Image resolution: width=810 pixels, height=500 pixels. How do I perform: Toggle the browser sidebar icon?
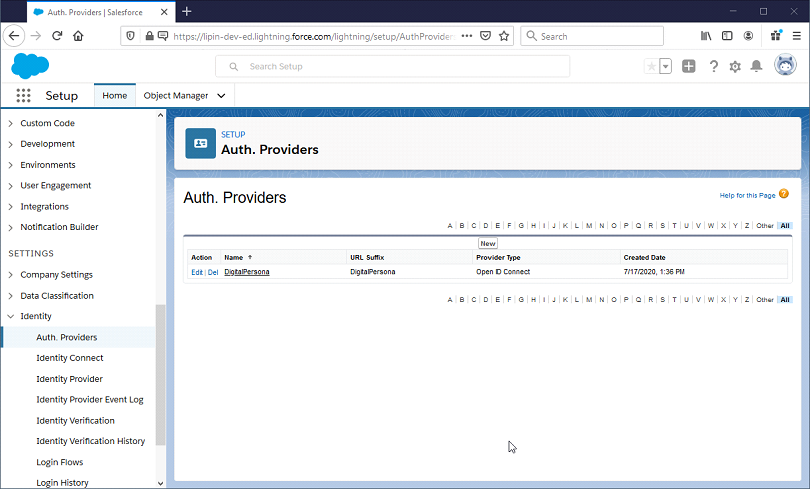click(x=727, y=36)
